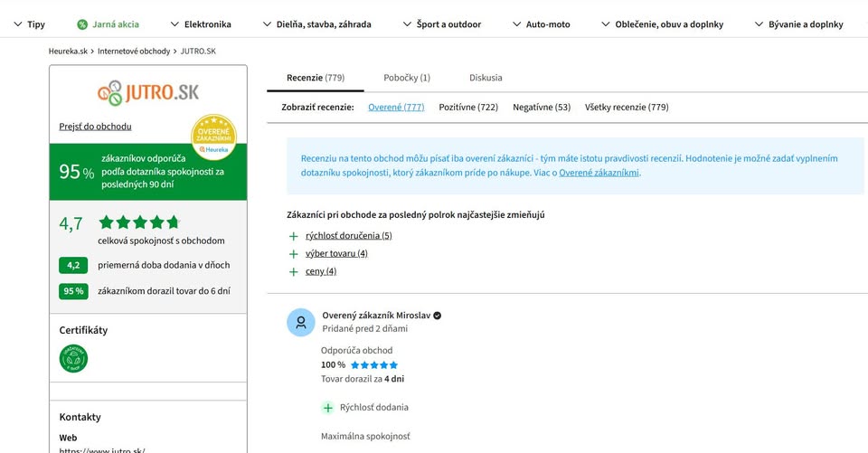Open the Jarná akcia promotion link
Image resolution: width=868 pixels, height=453 pixels.
tap(116, 24)
